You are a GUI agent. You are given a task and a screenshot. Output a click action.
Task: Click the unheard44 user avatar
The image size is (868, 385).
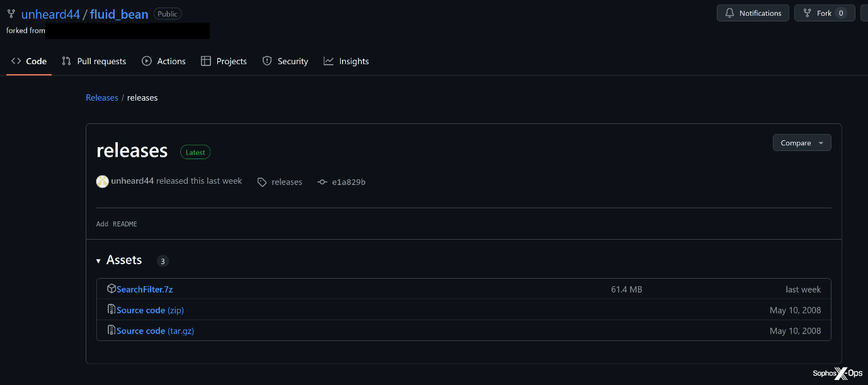click(x=102, y=181)
